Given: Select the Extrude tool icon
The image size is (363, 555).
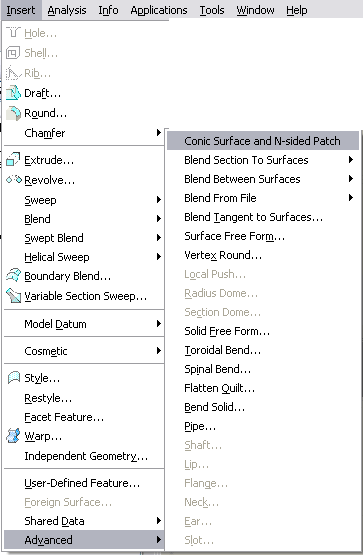Looking at the screenshot, I should pos(13,160).
